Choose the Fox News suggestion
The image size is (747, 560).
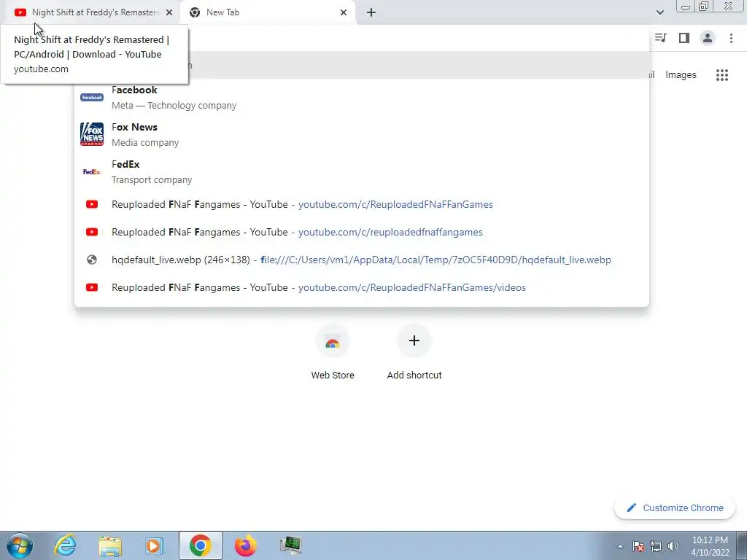tap(362, 135)
